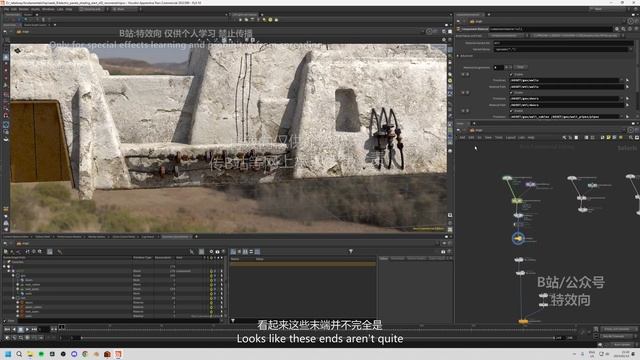Expand the wall_pipes Xform row in the scene graph tree
The height and width of the screenshot is (360, 640).
[x=18, y=289]
